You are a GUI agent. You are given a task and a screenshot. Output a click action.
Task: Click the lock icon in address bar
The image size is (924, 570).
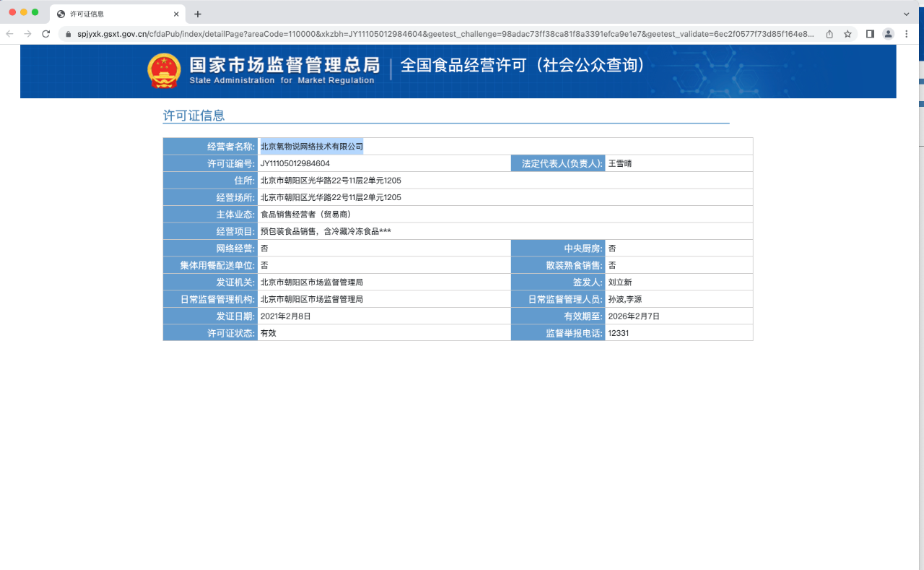click(69, 34)
